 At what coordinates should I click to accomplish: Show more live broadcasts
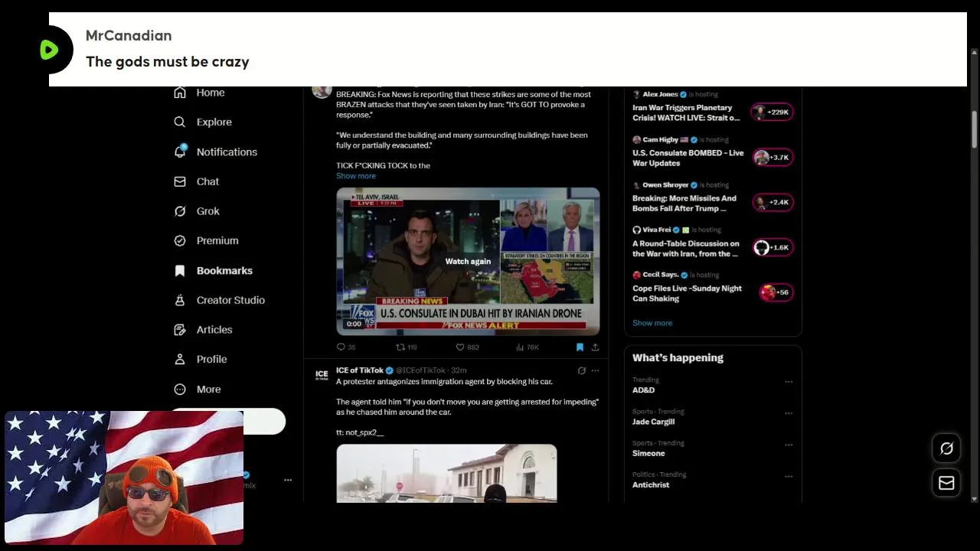click(x=652, y=323)
